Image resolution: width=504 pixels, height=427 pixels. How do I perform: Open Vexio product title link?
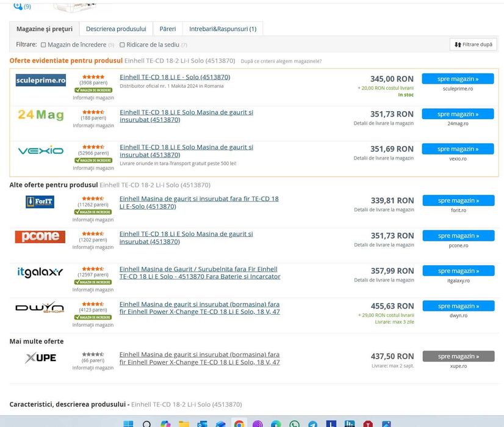coord(187,151)
